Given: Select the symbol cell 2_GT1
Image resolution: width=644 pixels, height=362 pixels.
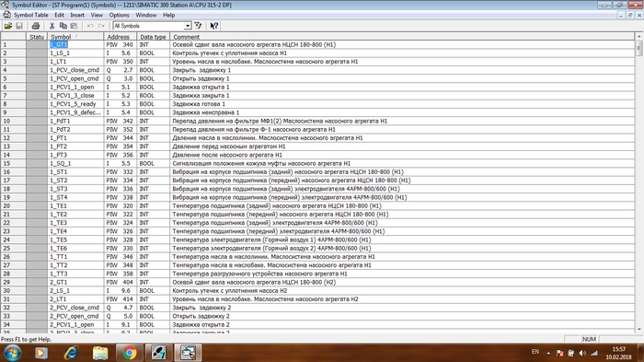Looking at the screenshot, I should tap(75, 282).
